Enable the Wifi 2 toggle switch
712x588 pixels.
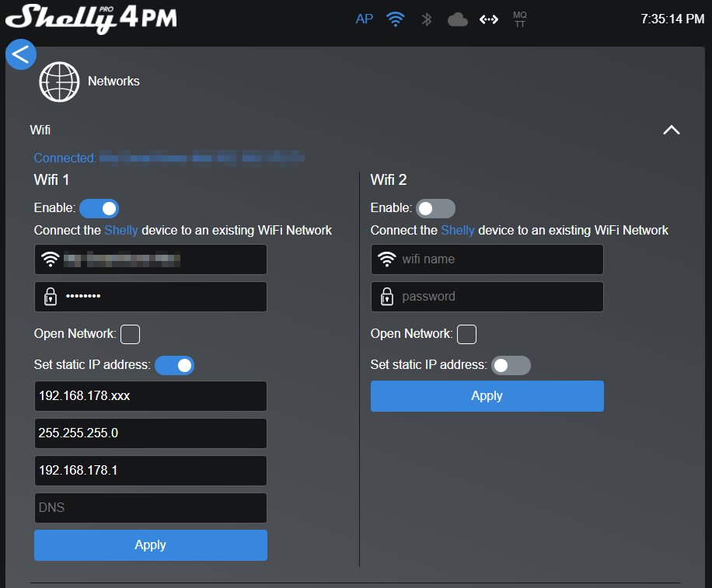coord(435,208)
